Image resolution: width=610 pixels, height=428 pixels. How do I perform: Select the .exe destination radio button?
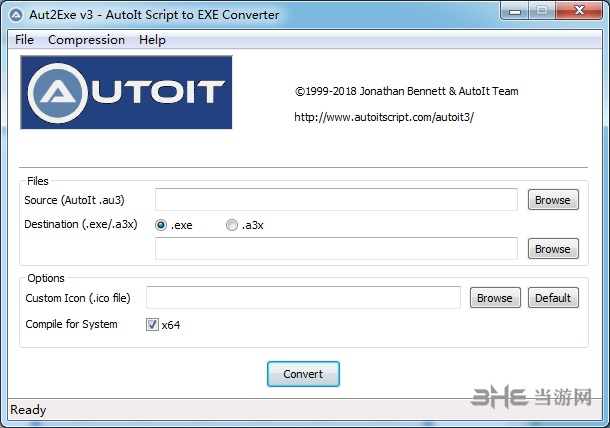161,225
